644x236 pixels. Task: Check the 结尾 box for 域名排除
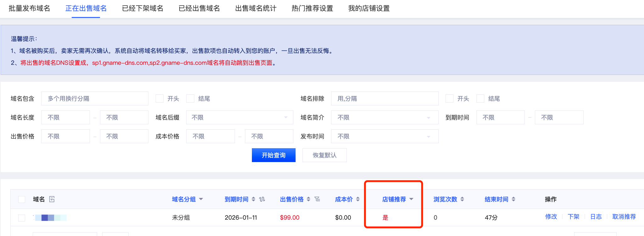pos(480,99)
